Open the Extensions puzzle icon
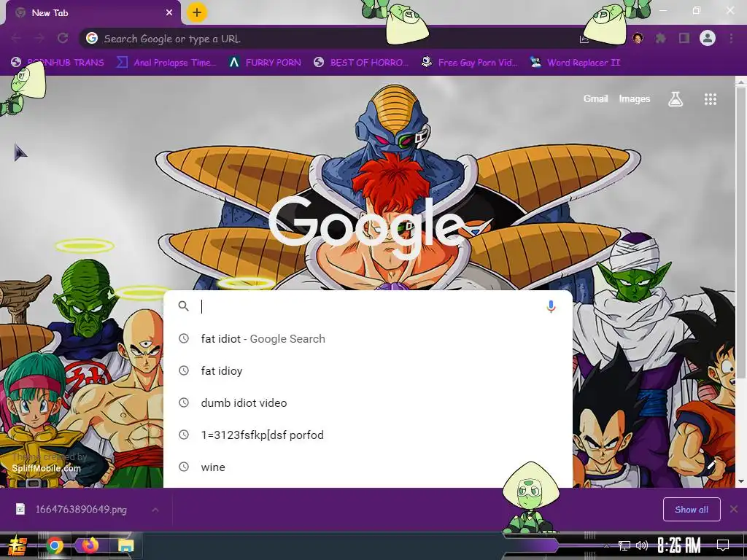The height and width of the screenshot is (560, 747). 660,38
